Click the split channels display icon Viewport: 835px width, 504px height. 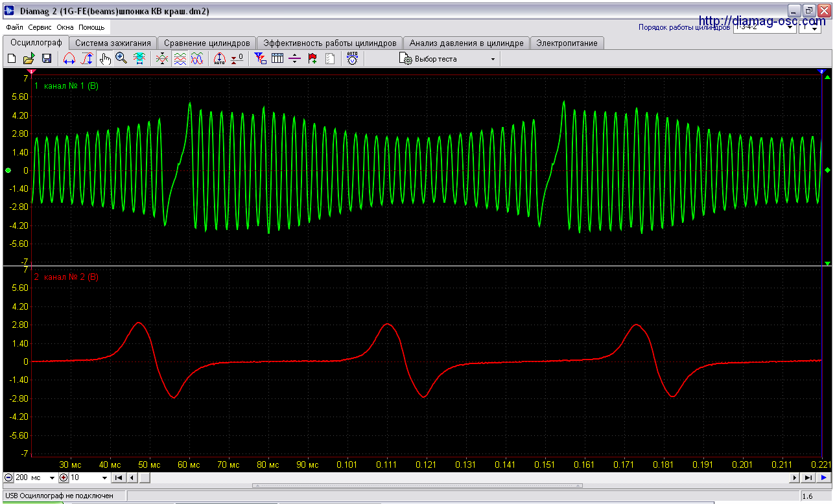180,59
